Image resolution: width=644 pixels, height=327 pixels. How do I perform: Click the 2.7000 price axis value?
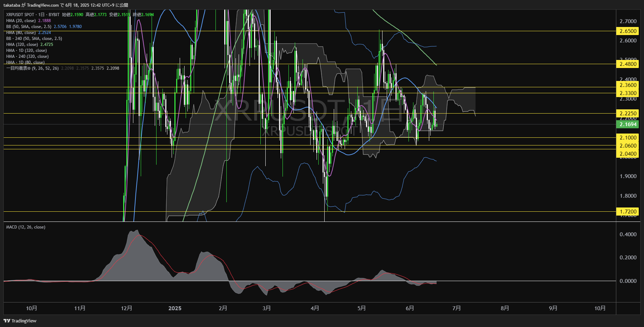pos(628,21)
